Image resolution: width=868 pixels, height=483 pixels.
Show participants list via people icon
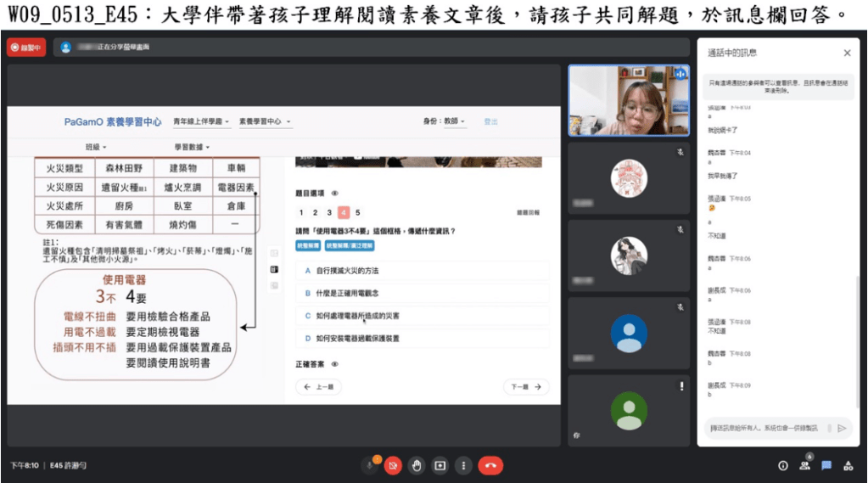coord(804,465)
